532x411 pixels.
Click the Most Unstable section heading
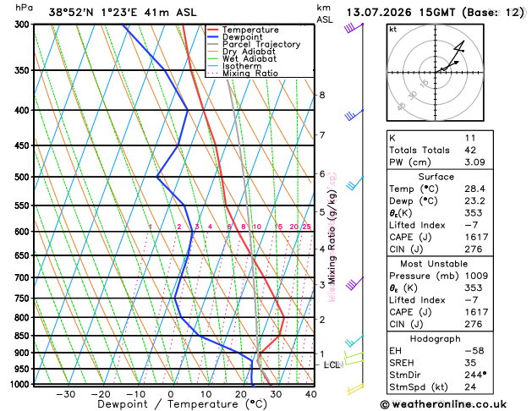pos(434,264)
